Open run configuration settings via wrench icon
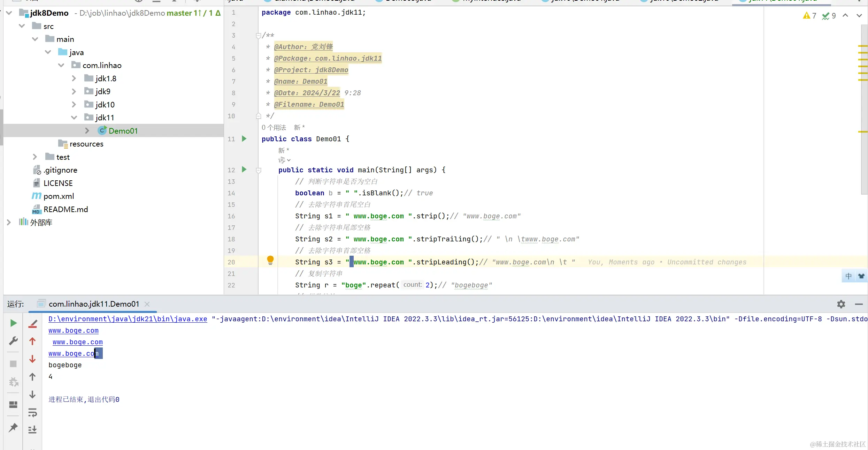868x450 pixels. coord(13,341)
